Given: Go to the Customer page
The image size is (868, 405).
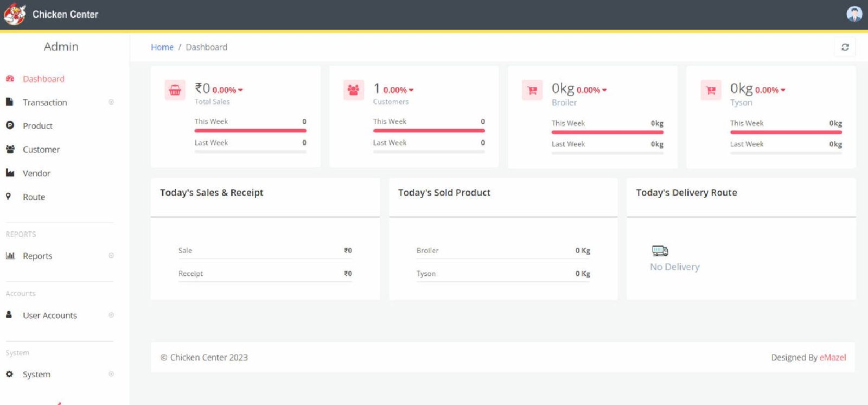Looking at the screenshot, I should (x=41, y=149).
